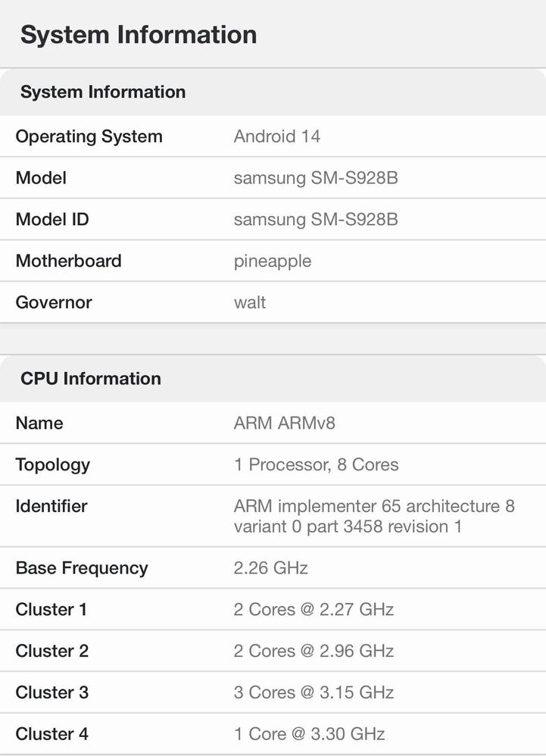Select the Android 14 value
546x756 pixels.
point(277,136)
